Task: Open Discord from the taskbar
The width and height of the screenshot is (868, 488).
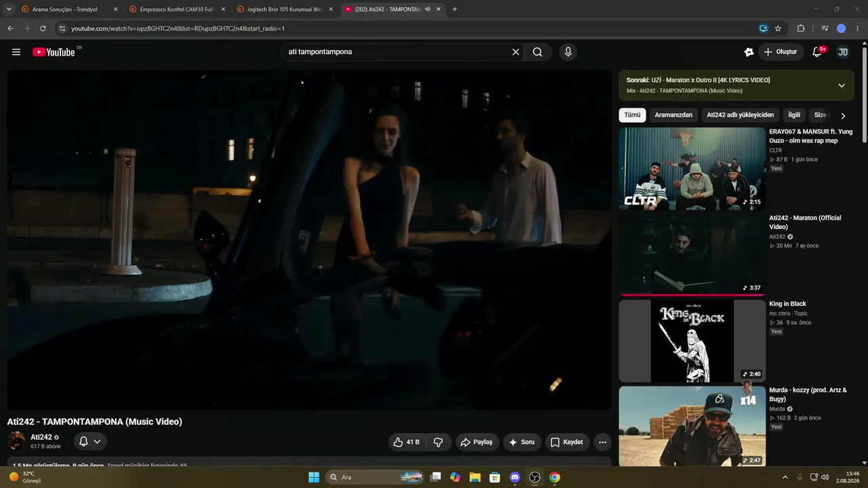Action: (515, 477)
